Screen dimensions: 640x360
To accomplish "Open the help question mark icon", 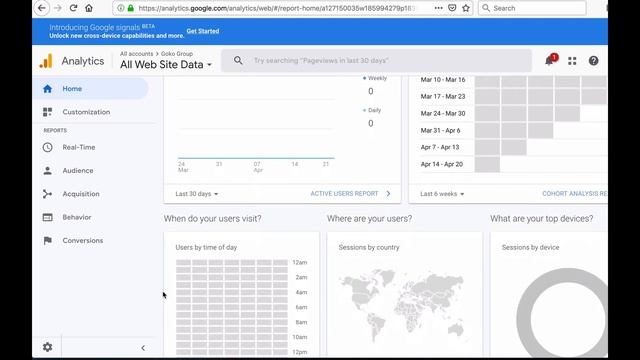I will point(593,61).
